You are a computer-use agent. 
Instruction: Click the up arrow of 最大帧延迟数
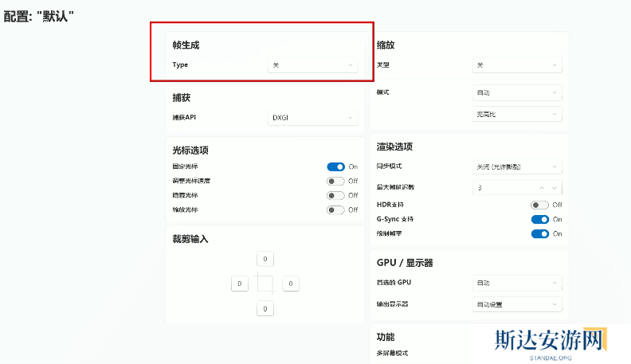[x=542, y=188]
